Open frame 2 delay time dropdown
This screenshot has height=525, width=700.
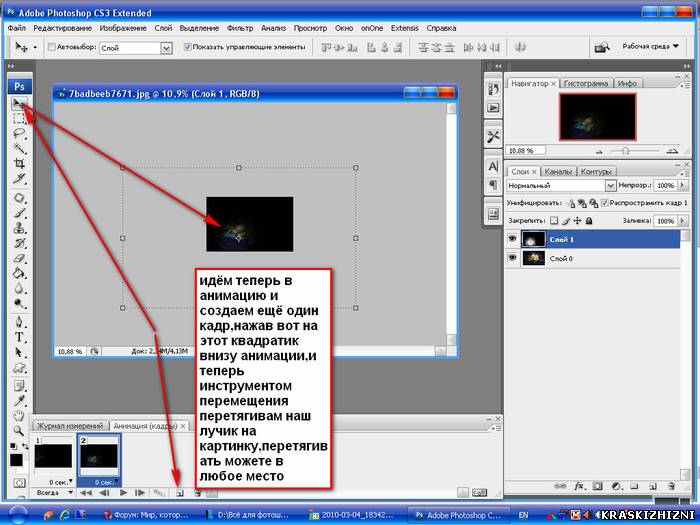[106, 482]
